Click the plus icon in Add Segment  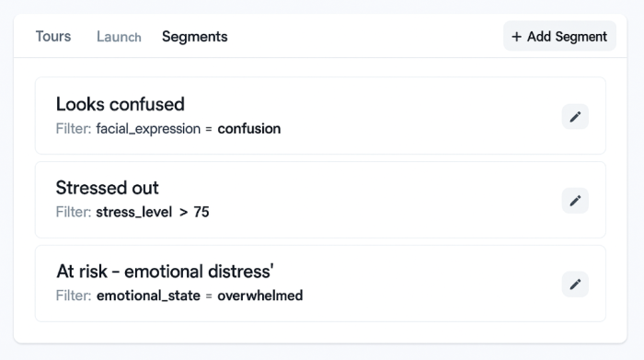click(x=516, y=37)
